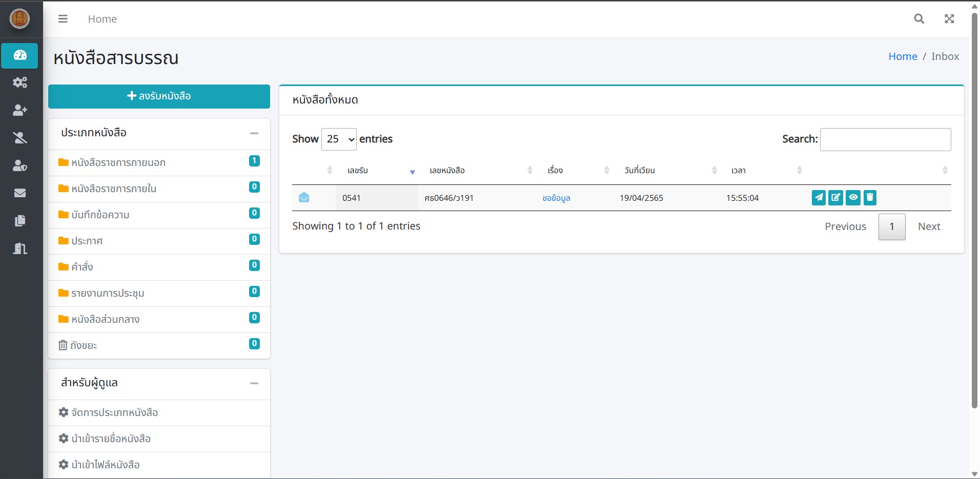Click Home in the top navbar

(x=103, y=19)
